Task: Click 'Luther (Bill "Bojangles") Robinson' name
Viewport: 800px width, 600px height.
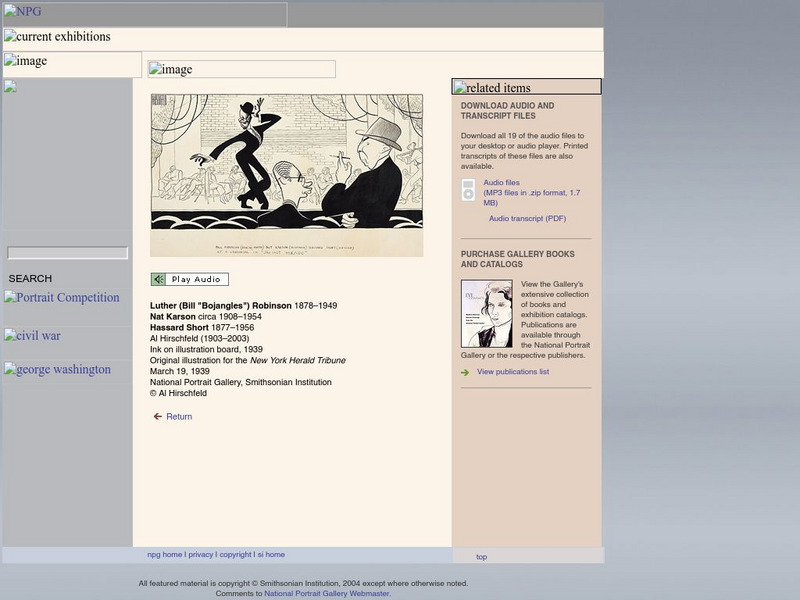Action: click(x=220, y=306)
